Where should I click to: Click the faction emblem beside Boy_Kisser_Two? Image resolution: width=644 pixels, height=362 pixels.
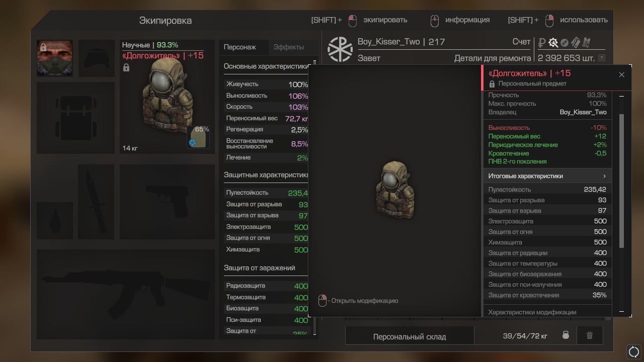click(x=340, y=49)
